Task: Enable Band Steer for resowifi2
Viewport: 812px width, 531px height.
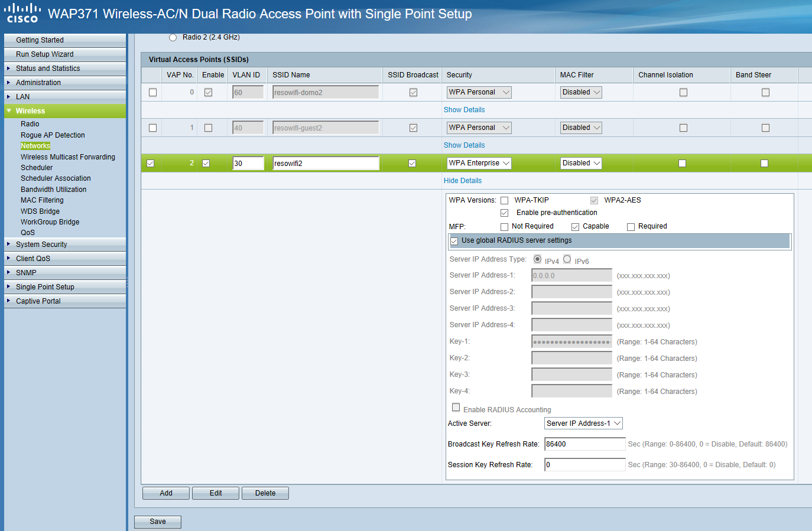Action: 765,164
